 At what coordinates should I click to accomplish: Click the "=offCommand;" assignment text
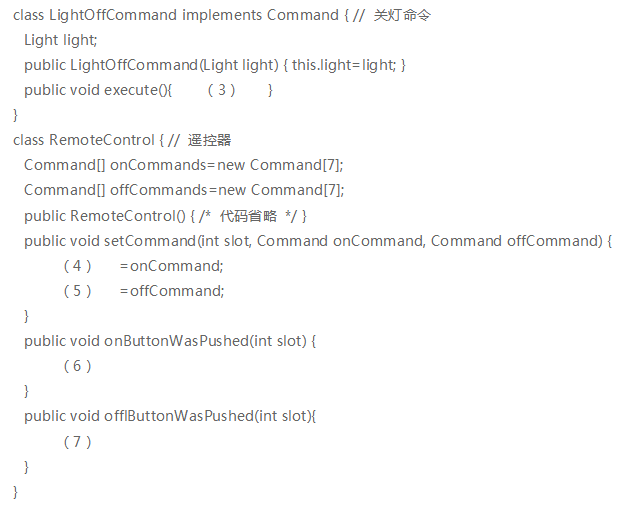[171, 291]
